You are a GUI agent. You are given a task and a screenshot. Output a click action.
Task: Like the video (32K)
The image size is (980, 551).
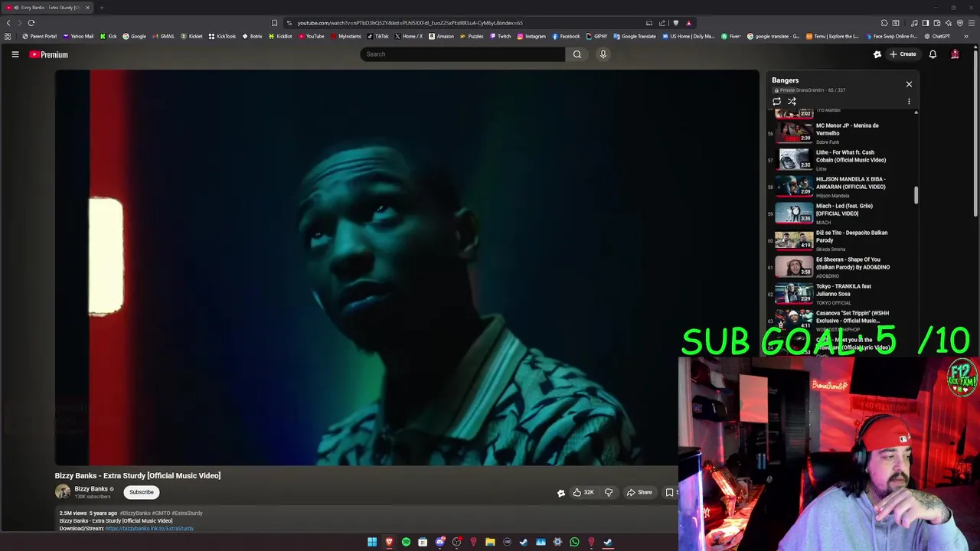[583, 492]
